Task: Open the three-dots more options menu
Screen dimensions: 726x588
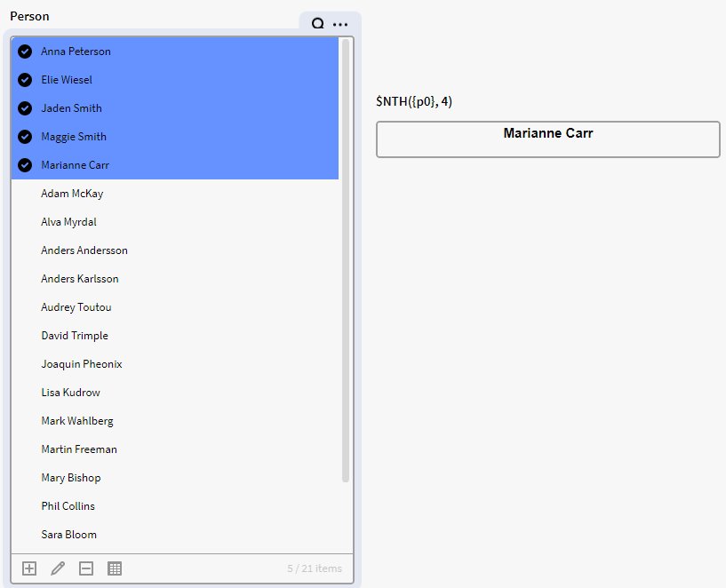Action: [x=340, y=25]
